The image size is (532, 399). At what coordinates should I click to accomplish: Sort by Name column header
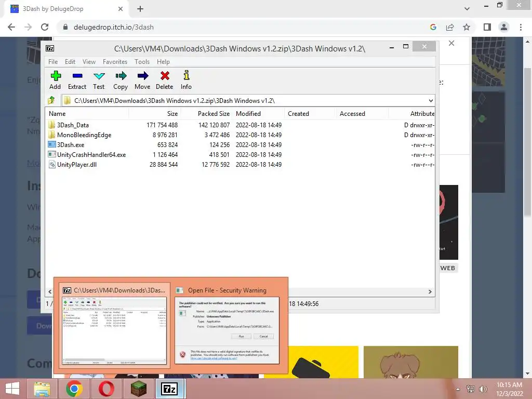(x=87, y=114)
